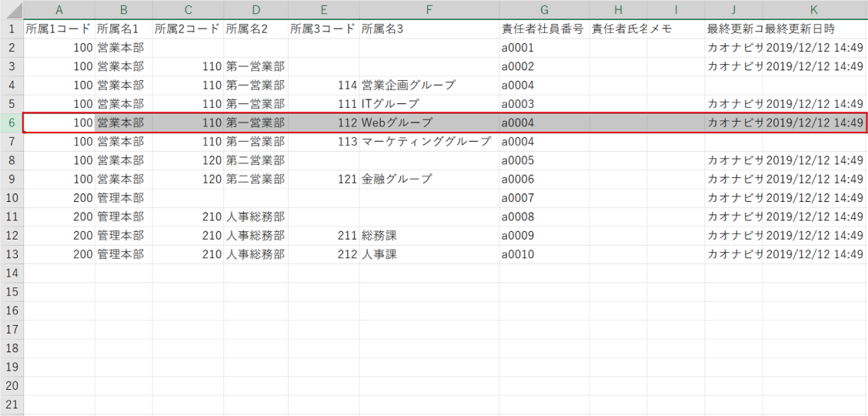Select the 責任者社員番号 header cell
Image resolution: width=868 pixels, height=416 pixels.
coord(543,29)
